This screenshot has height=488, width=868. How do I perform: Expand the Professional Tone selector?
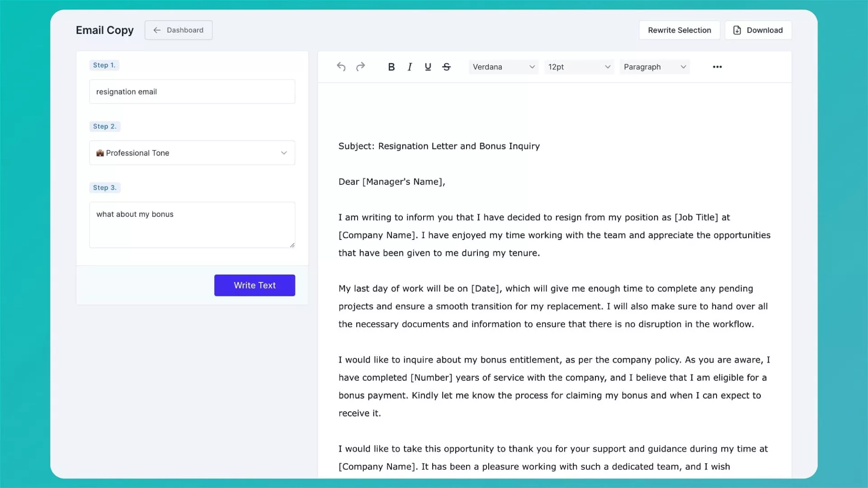coord(192,153)
